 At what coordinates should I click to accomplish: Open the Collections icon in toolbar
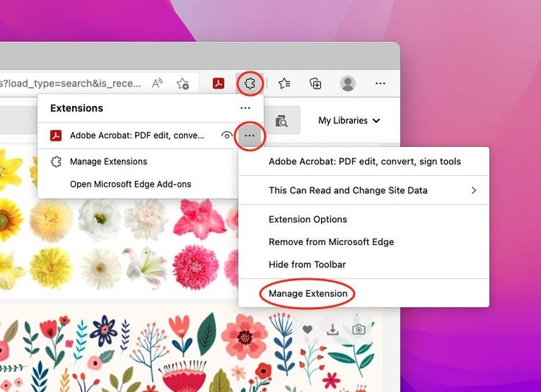[315, 84]
